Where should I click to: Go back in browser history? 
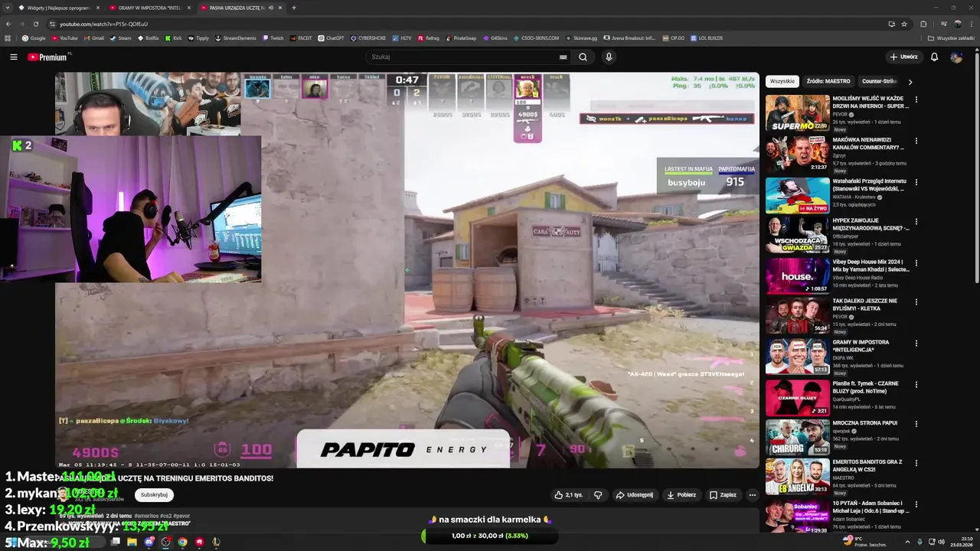click(x=8, y=24)
